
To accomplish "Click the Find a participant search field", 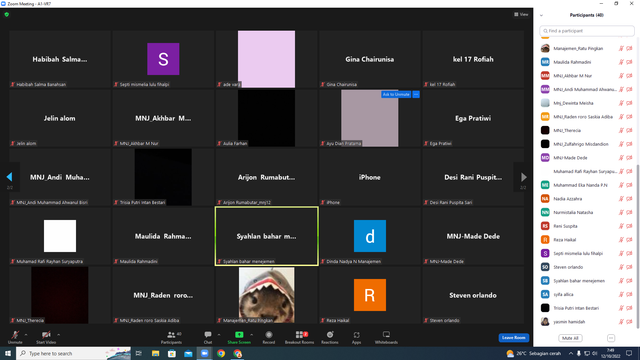I will [x=587, y=31].
